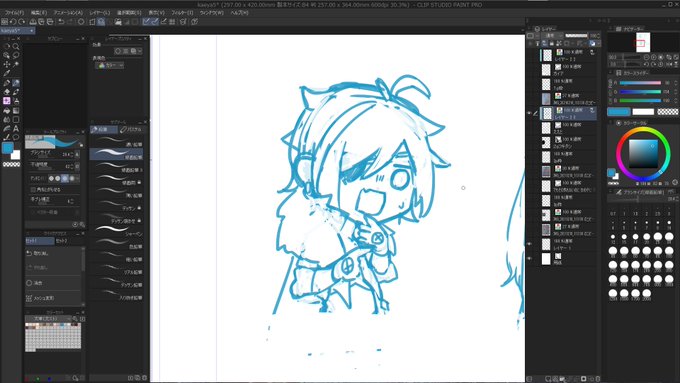Click navigator zoom out icon
Viewport: 680px width, 383px height.
tap(646, 57)
